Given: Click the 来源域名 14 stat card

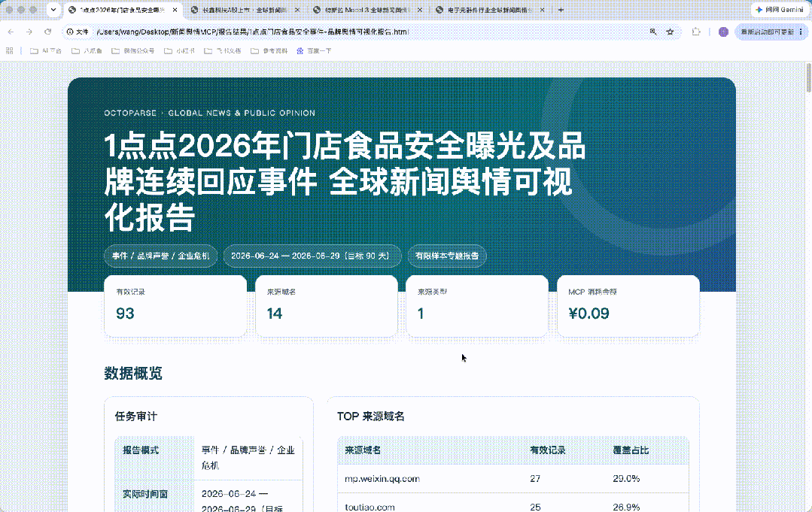Looking at the screenshot, I should (x=327, y=306).
